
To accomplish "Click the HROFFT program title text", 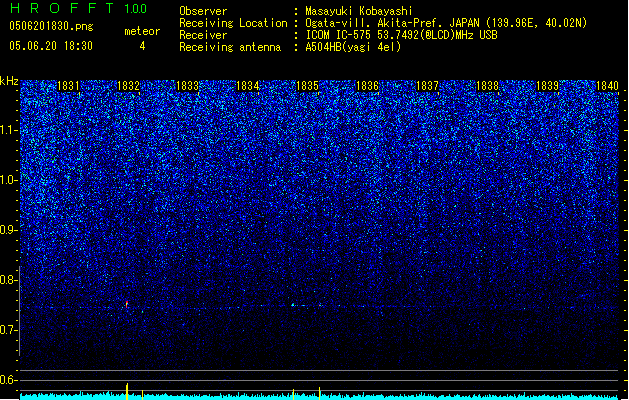I will 62,8.
